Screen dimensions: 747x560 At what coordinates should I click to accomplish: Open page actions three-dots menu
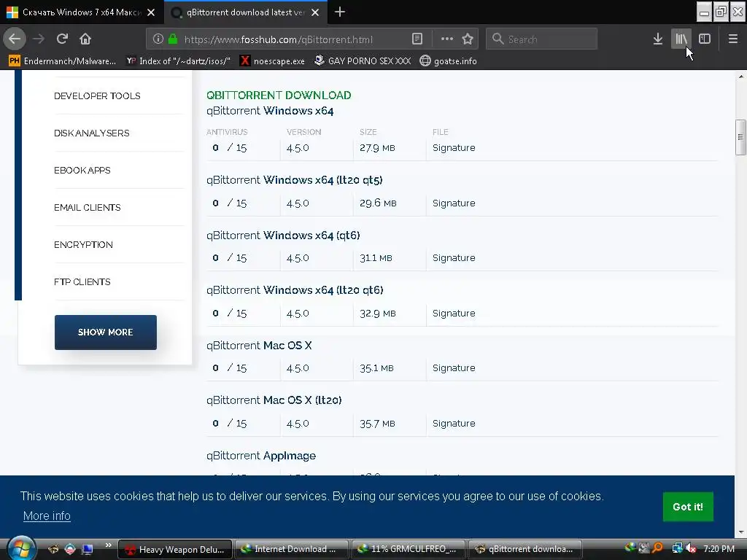click(447, 39)
